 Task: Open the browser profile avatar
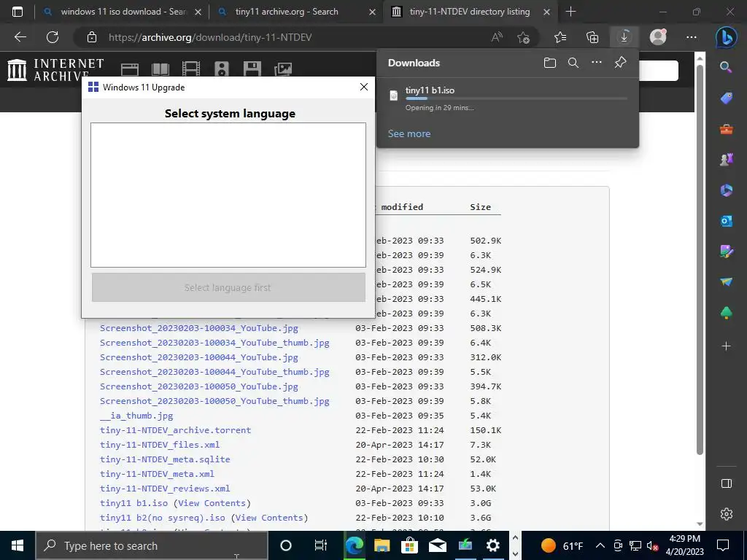click(658, 37)
